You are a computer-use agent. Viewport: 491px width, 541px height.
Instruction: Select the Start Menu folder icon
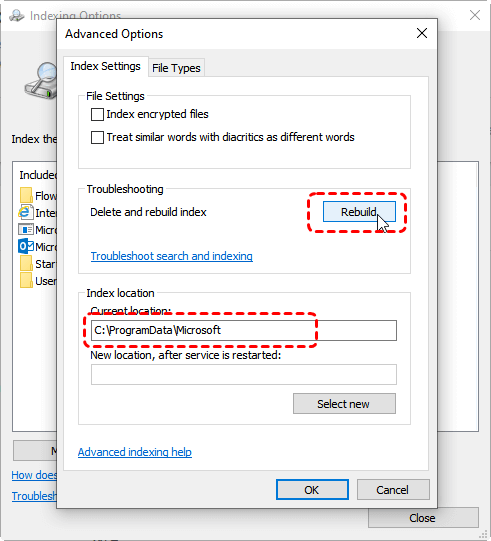[26, 264]
